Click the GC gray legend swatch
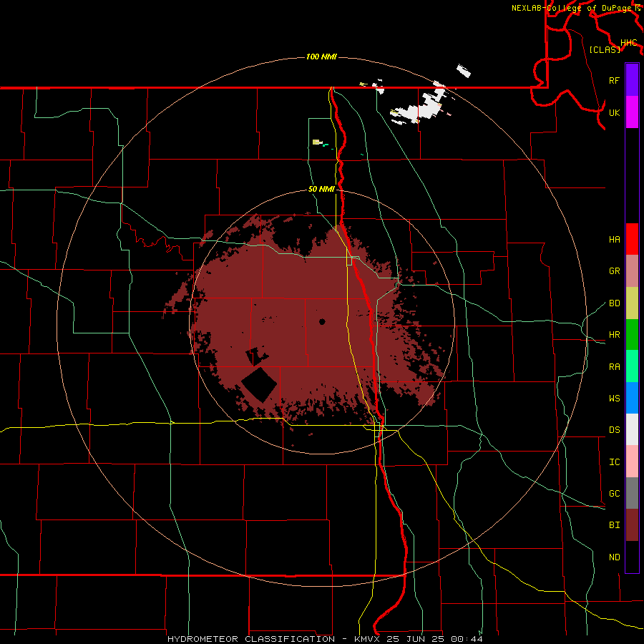 tap(632, 493)
